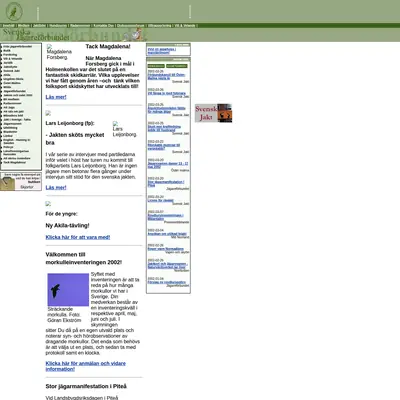Click the small broken image above the Lars Leijonborg heading
400x400 pixels.
click(x=48, y=113)
